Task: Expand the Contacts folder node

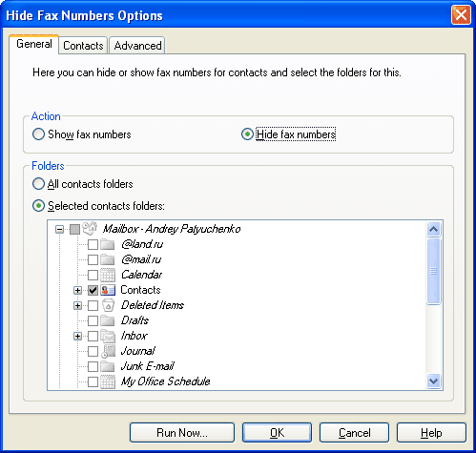Action: point(77,290)
